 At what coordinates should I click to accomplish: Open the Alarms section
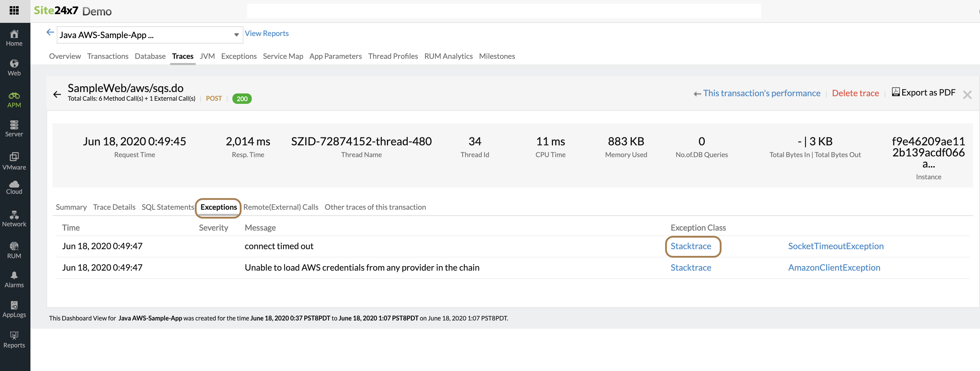pos(14,280)
